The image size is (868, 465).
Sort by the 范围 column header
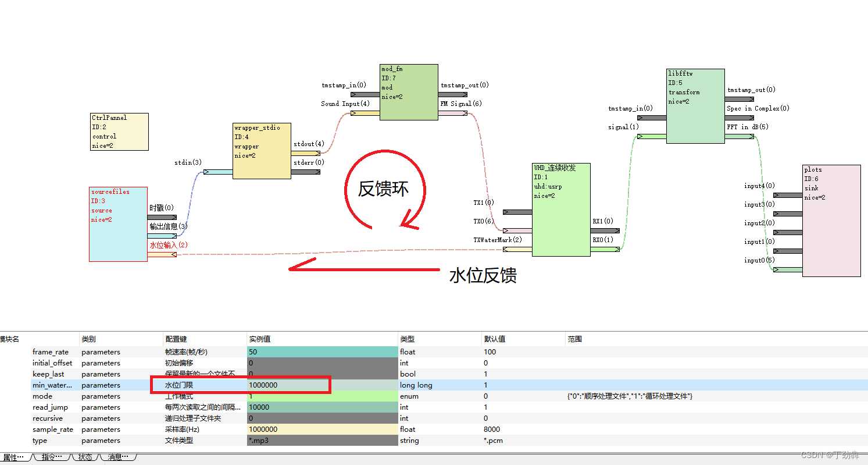pos(716,339)
